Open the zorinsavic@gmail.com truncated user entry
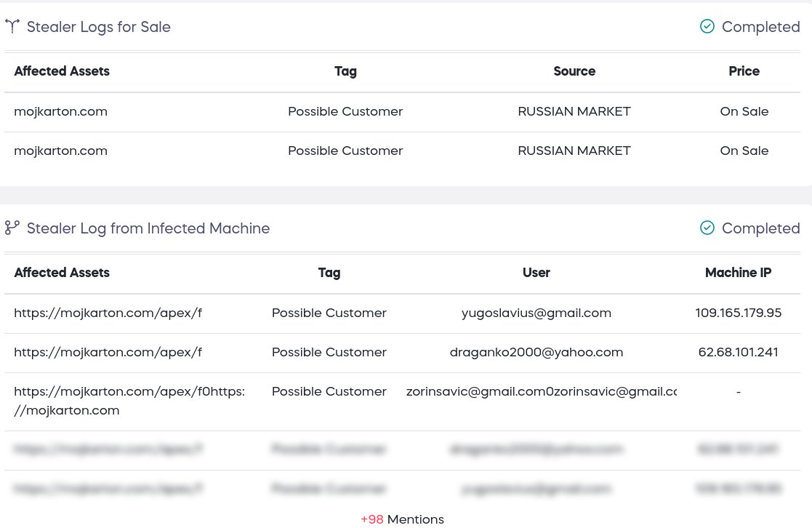Viewport: 812px width, 528px height. [x=541, y=392]
